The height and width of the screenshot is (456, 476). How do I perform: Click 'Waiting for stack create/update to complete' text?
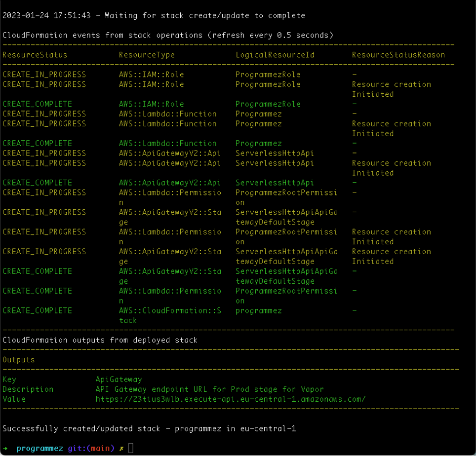click(205, 15)
